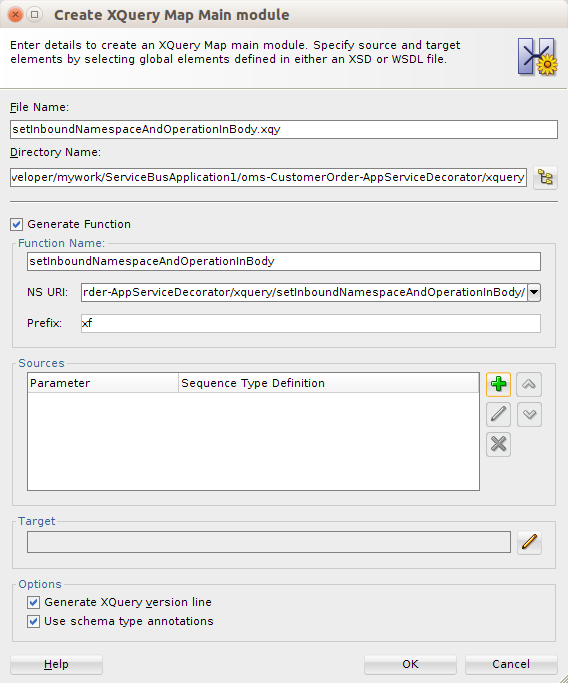Open Help for this dialog
568x683 pixels.
click(x=56, y=664)
